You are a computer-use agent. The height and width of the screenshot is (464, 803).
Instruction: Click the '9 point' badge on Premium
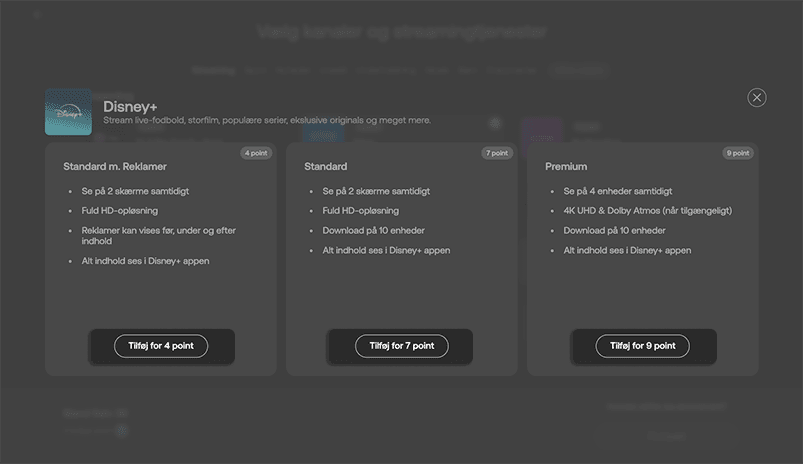738,153
